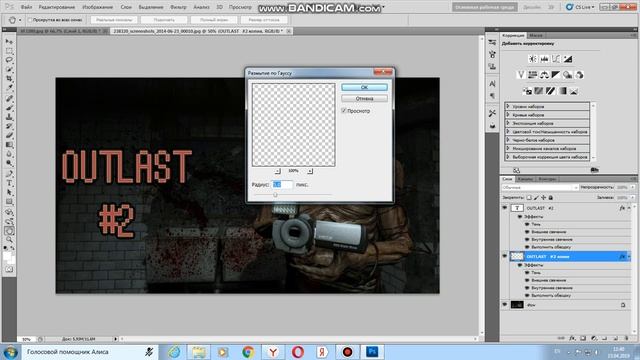Viewport: 640px width, 360px height.
Task: Select the Lasso tool
Action: tap(9, 60)
